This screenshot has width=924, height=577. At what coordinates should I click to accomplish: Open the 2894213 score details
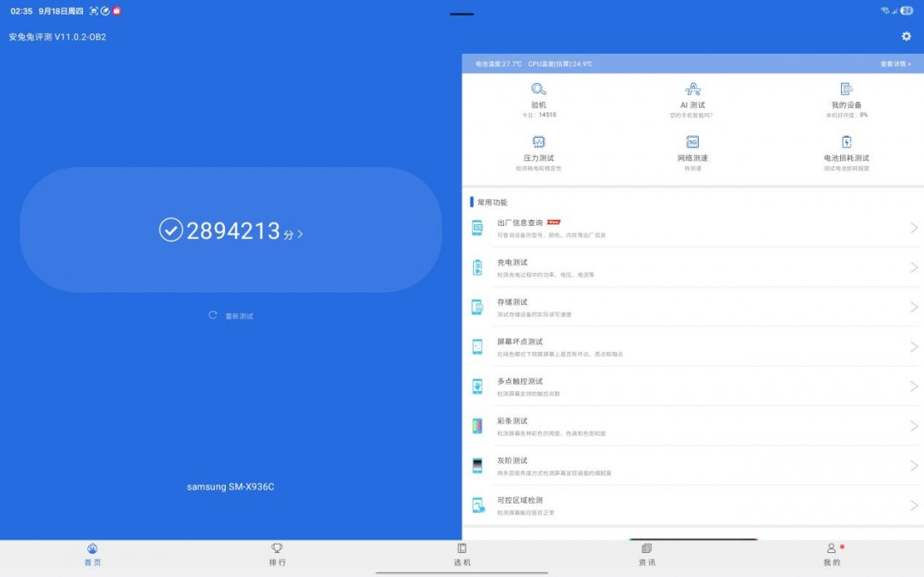[231, 231]
